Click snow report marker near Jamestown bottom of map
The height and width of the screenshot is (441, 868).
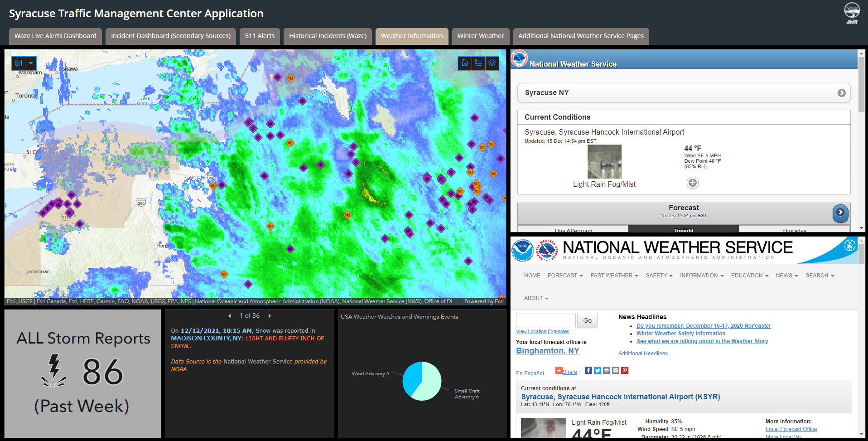[248, 284]
